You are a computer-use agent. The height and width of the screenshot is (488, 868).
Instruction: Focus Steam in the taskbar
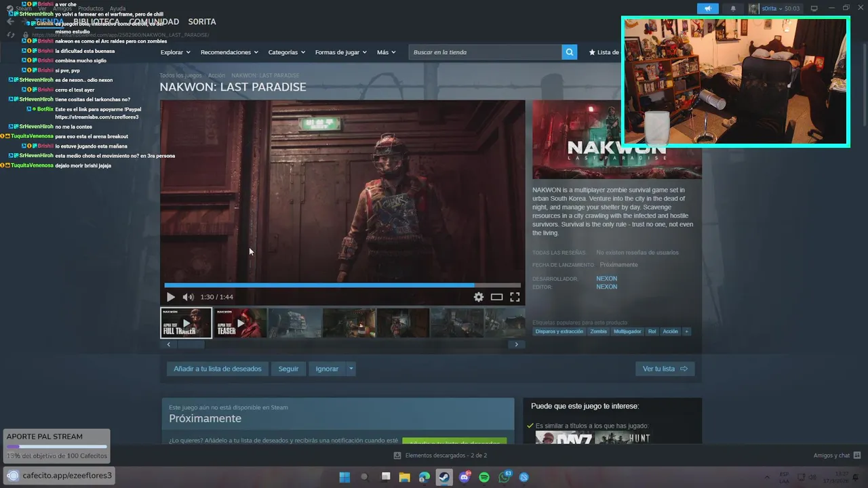coord(444,477)
